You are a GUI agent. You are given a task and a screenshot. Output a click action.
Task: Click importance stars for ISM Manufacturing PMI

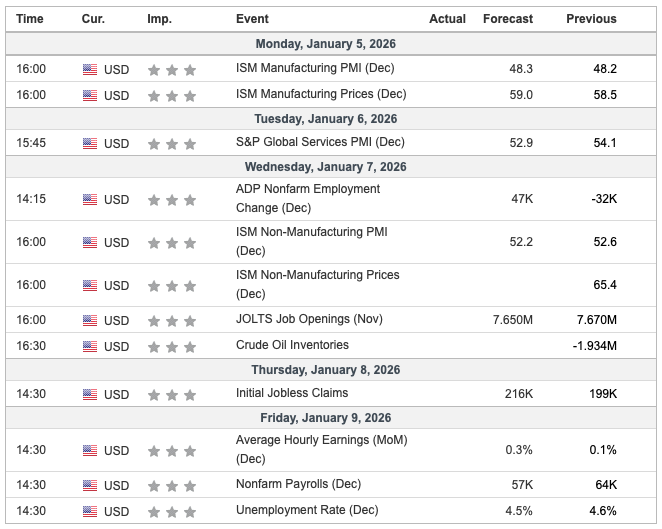click(171, 70)
